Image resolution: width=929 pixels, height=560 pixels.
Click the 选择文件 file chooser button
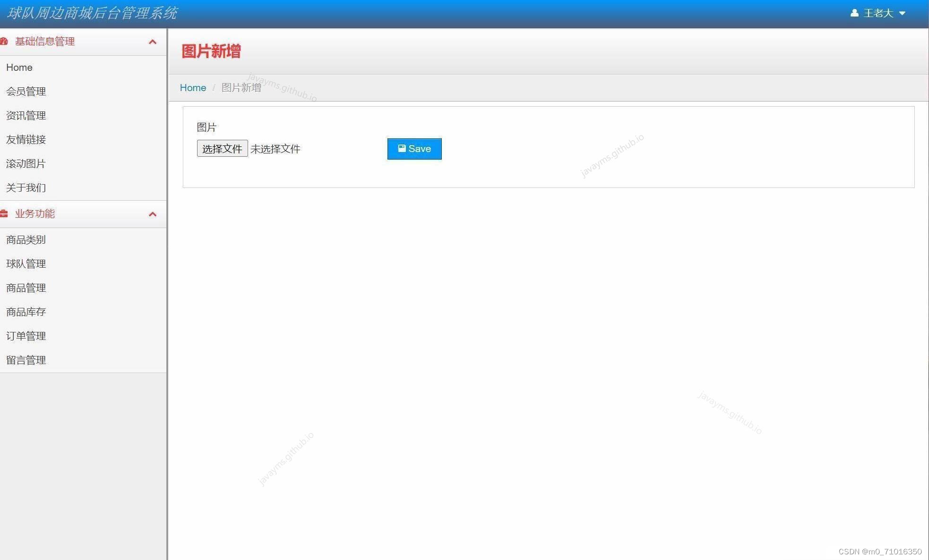click(222, 149)
